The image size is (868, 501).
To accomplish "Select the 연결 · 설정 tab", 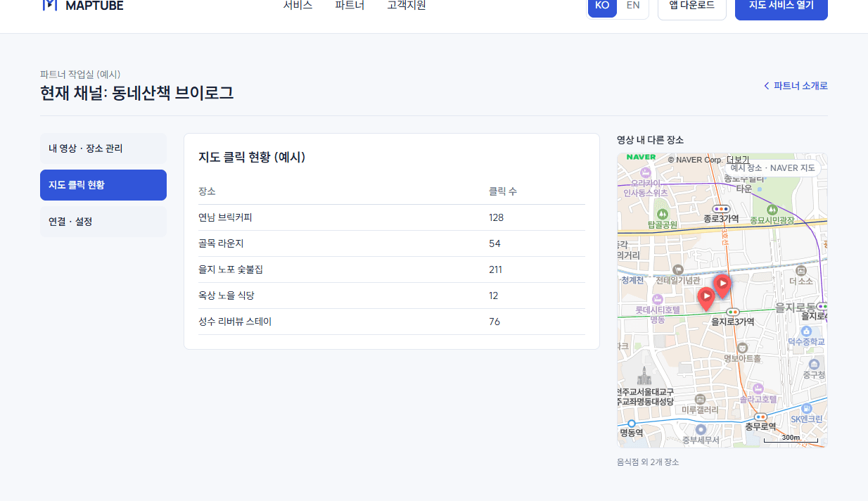I will click(103, 222).
